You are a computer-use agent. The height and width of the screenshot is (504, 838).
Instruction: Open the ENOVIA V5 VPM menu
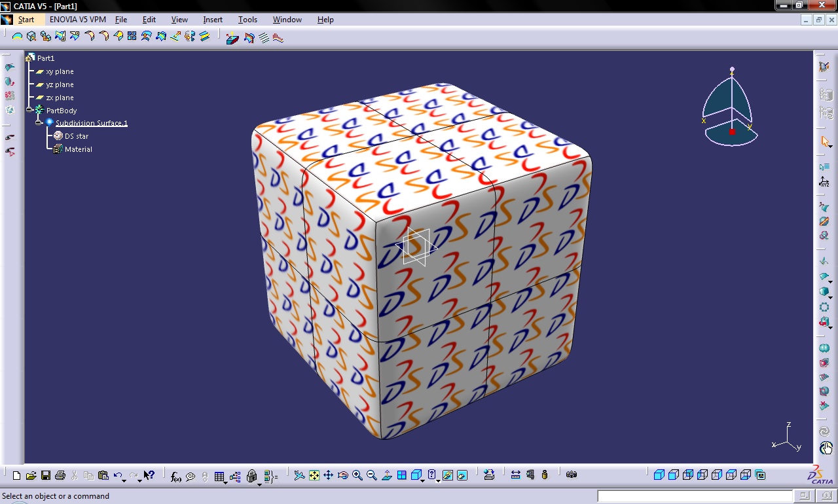coord(78,20)
